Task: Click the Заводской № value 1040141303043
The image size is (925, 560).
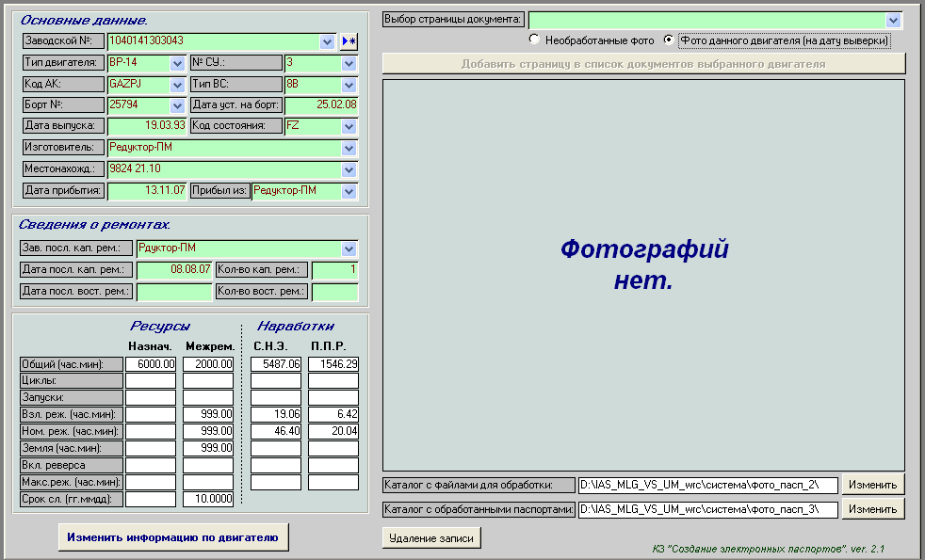Action: tap(146, 40)
